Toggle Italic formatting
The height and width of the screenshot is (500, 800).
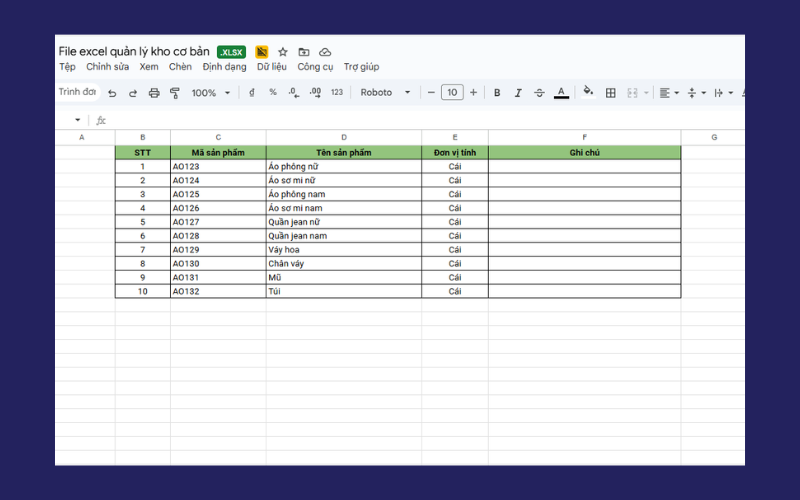(518, 93)
